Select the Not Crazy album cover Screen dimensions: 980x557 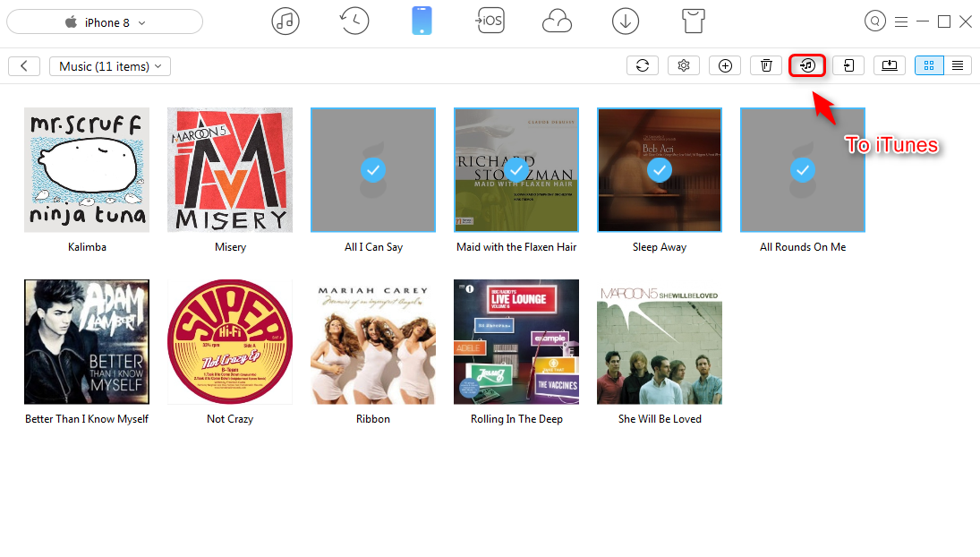(230, 342)
